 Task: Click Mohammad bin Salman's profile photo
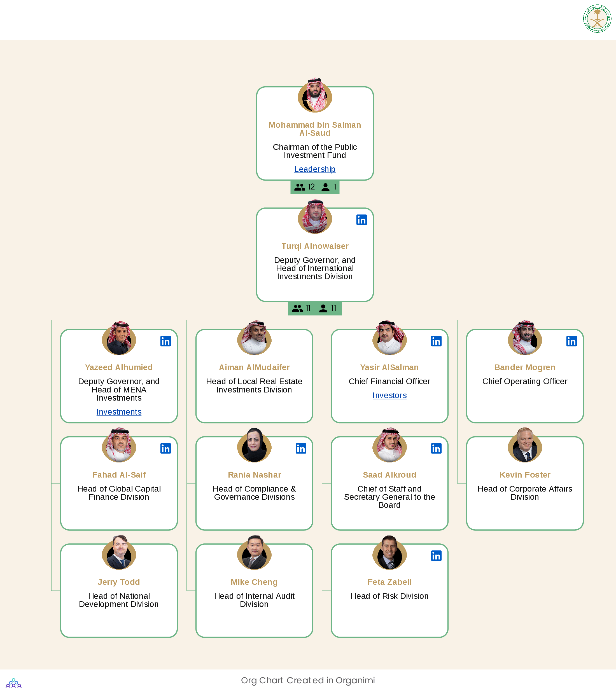pyautogui.click(x=315, y=95)
